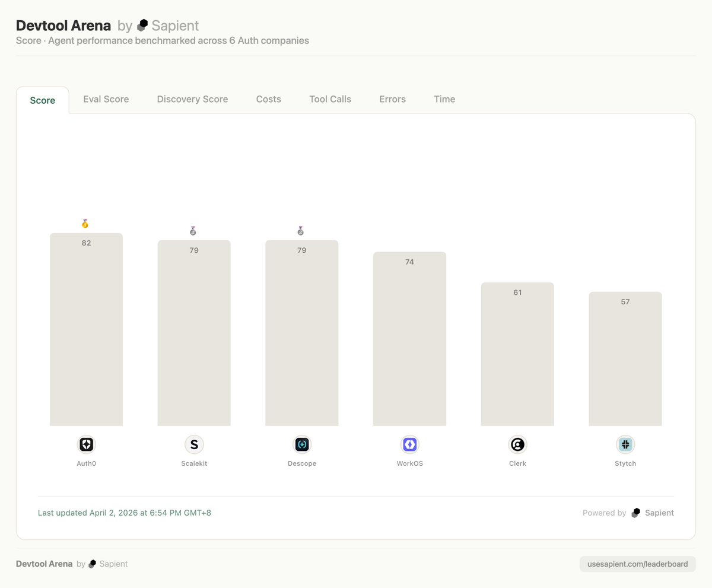This screenshot has width=712, height=588.
Task: Switch to the Time tab
Action: [x=444, y=99]
